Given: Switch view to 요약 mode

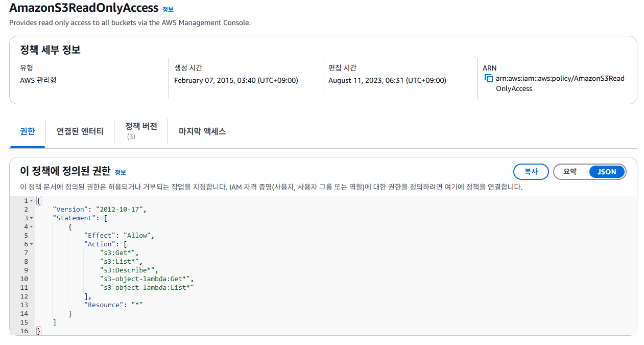Looking at the screenshot, I should 570,172.
